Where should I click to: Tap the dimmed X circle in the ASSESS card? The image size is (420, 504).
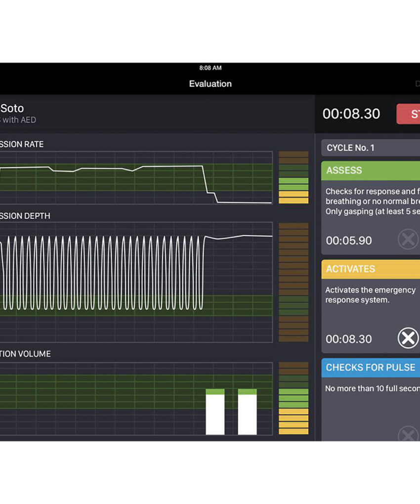(x=408, y=240)
